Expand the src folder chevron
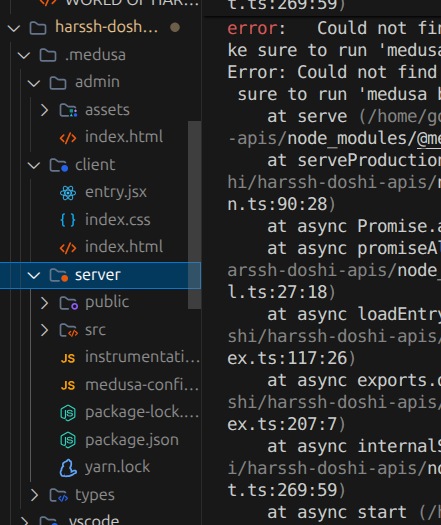The height and width of the screenshot is (525, 441). [44, 330]
